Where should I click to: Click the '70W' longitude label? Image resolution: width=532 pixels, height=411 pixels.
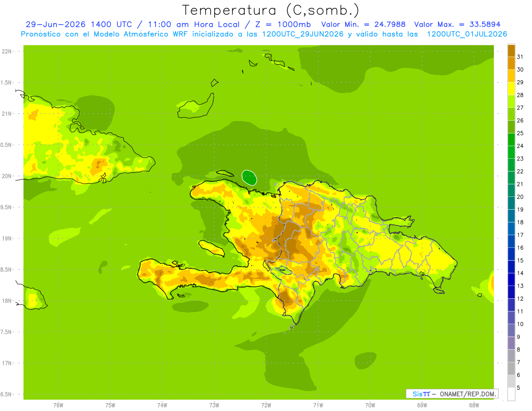click(370, 405)
